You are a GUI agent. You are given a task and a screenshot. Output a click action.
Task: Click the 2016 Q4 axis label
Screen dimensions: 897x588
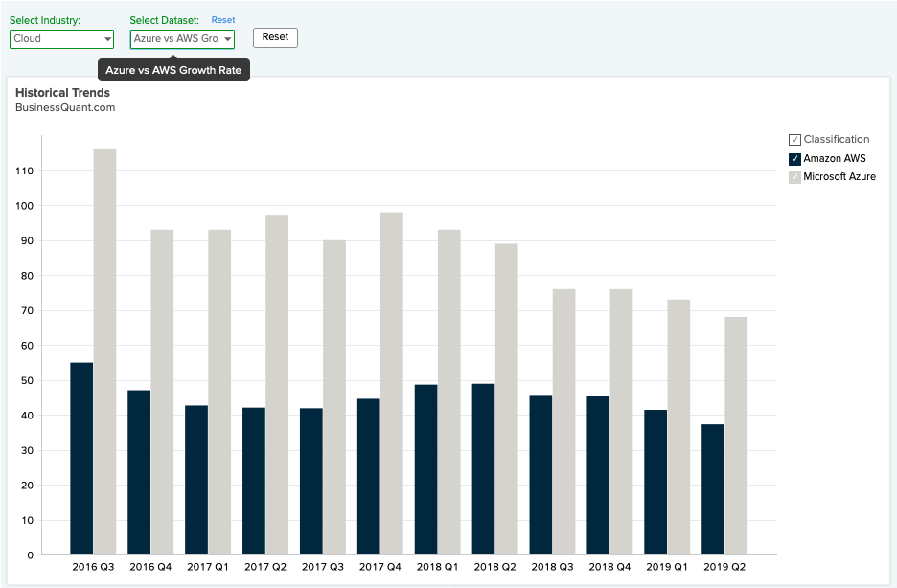[x=150, y=567]
